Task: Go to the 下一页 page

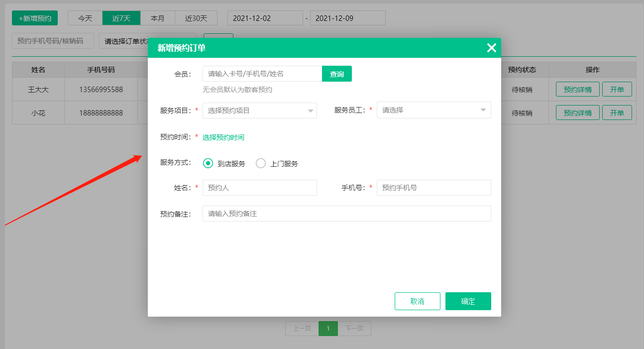Action: pyautogui.click(x=354, y=329)
